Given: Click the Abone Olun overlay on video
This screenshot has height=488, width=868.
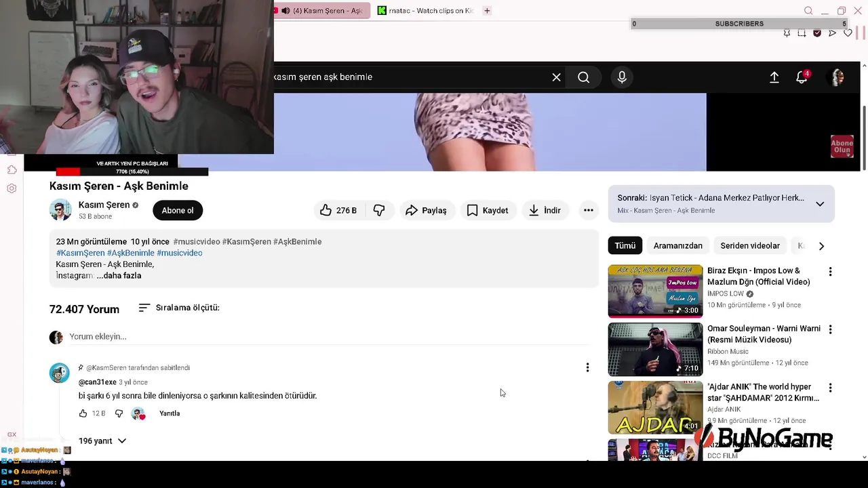Looking at the screenshot, I should click(842, 146).
